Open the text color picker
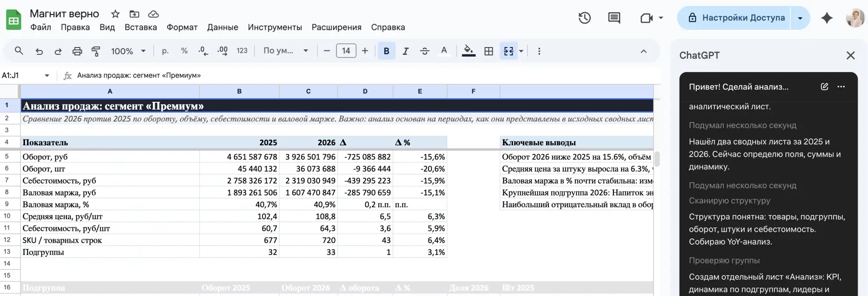 point(444,51)
